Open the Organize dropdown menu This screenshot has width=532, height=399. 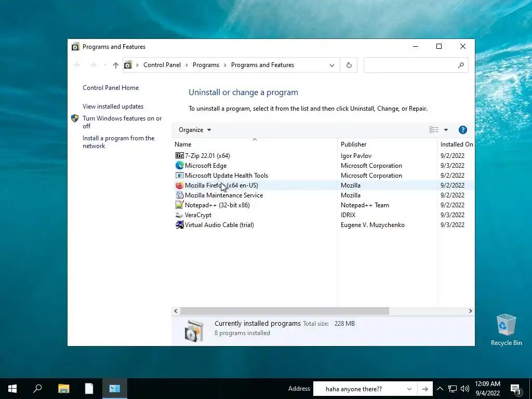[x=195, y=130]
